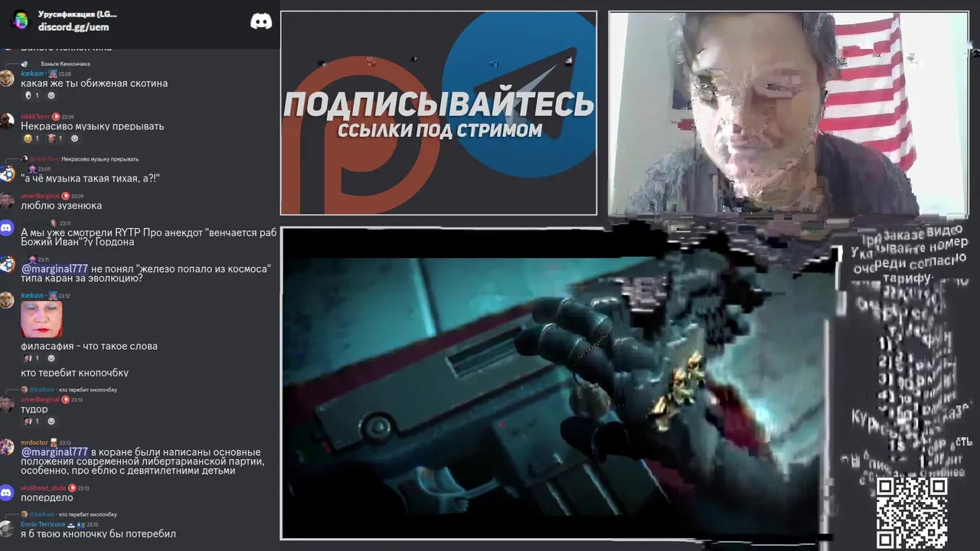Click skullhead_dude's red role badge

click(x=73, y=488)
